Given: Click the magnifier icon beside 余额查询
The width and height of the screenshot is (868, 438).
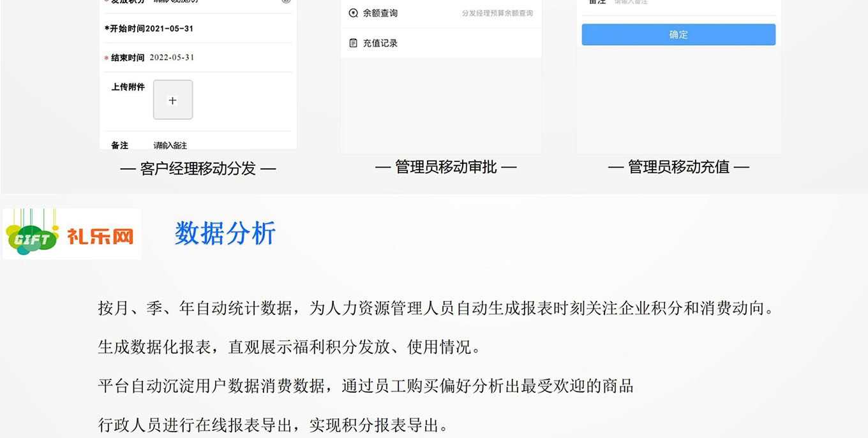Looking at the screenshot, I should 353,13.
